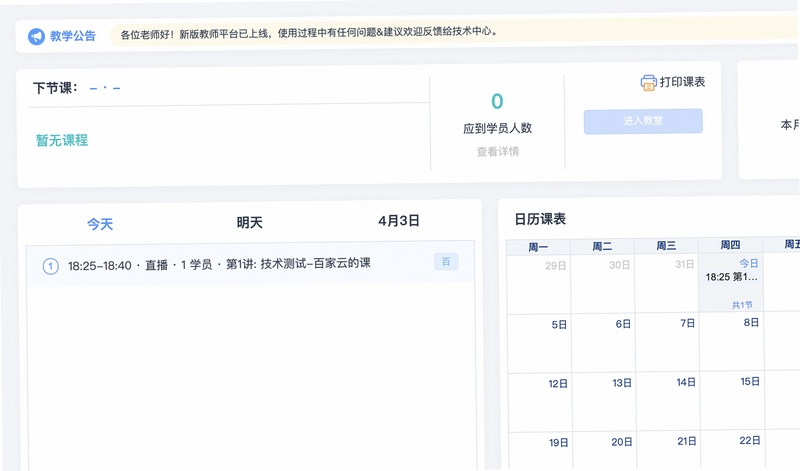The image size is (800, 471).
Task: Click the 教学公告 megaphone icon
Action: 36,37
